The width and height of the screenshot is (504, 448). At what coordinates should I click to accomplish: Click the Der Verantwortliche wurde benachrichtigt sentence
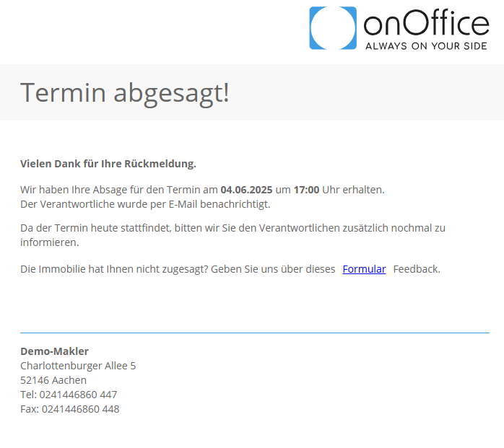pos(145,204)
